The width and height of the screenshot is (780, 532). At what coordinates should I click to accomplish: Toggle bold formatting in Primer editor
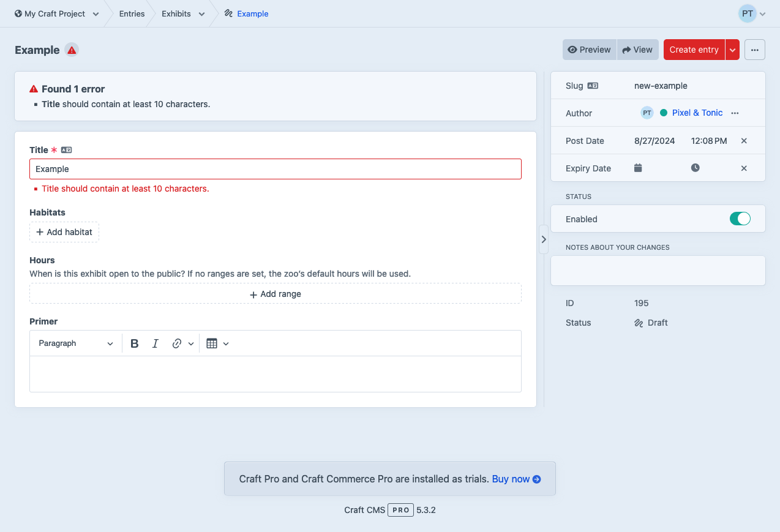[135, 343]
